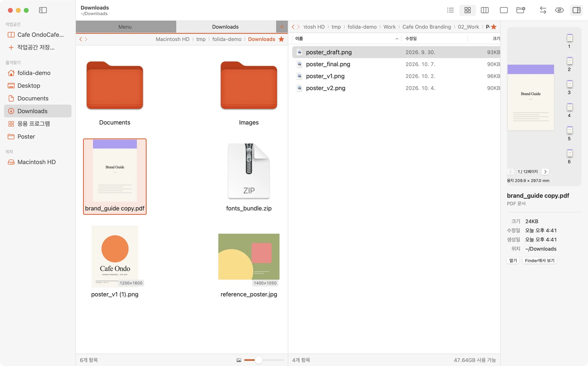The width and height of the screenshot is (588, 366).
Task: Click the new folder toolbar icon
Action: point(521,10)
